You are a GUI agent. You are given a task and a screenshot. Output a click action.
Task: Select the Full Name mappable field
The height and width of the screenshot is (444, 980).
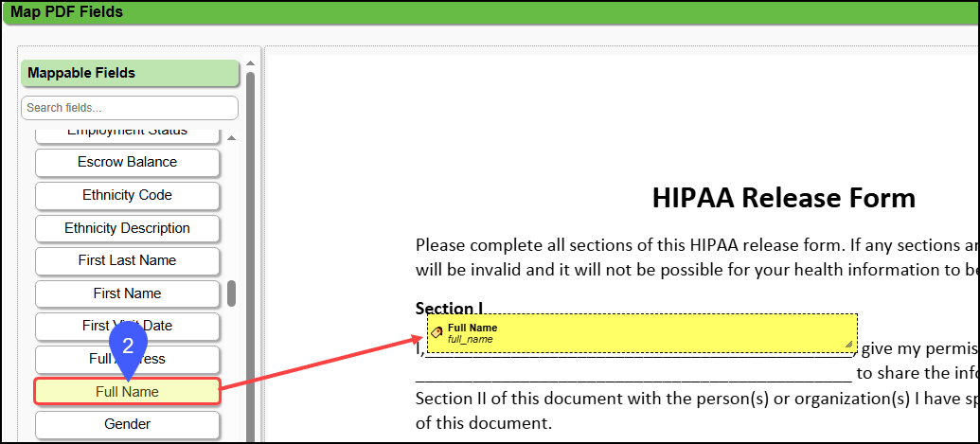(x=127, y=392)
